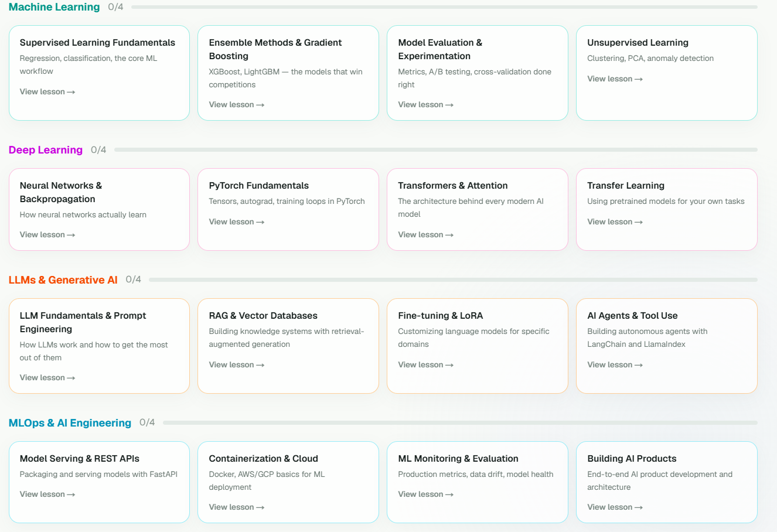Open View lesson for Supervised Learning Fundamentals
The image size is (777, 532).
47,92
